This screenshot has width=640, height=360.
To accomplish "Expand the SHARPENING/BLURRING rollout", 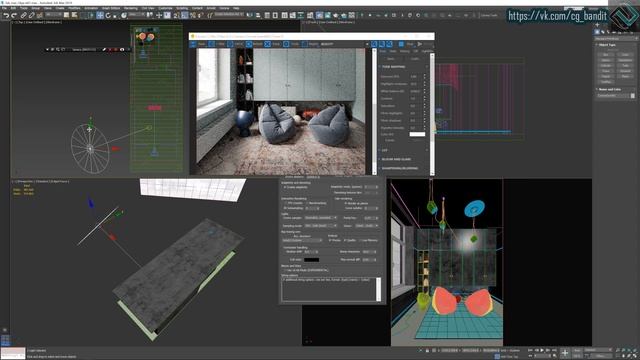I will [x=399, y=168].
